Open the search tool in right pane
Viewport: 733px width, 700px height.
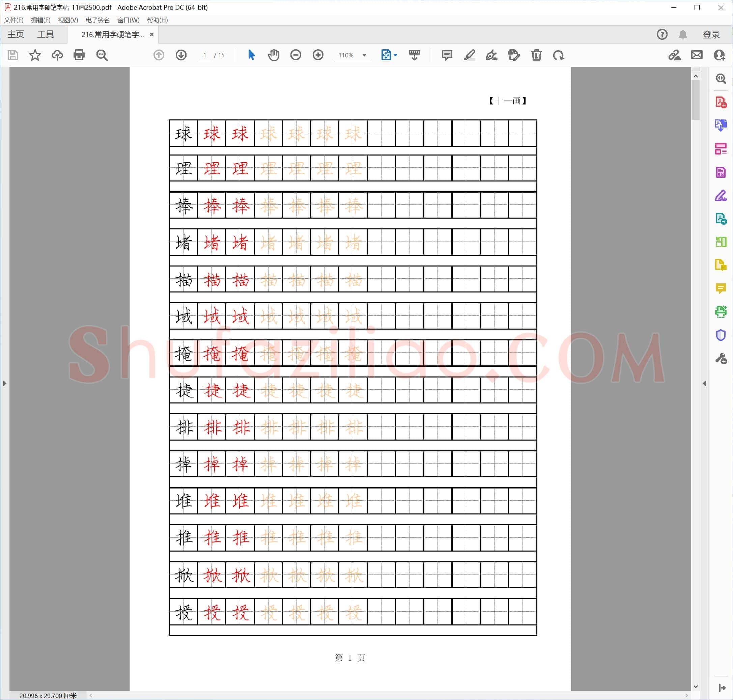tap(721, 78)
